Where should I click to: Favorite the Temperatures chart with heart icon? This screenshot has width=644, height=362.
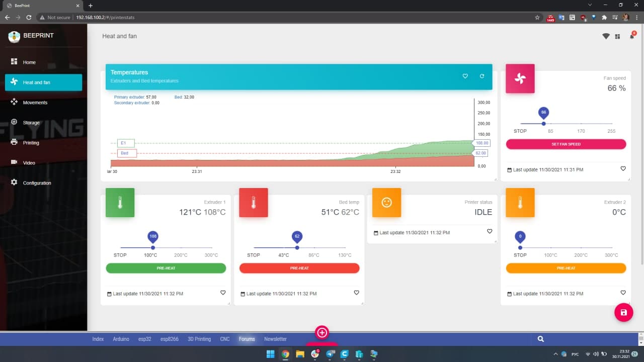point(465,76)
